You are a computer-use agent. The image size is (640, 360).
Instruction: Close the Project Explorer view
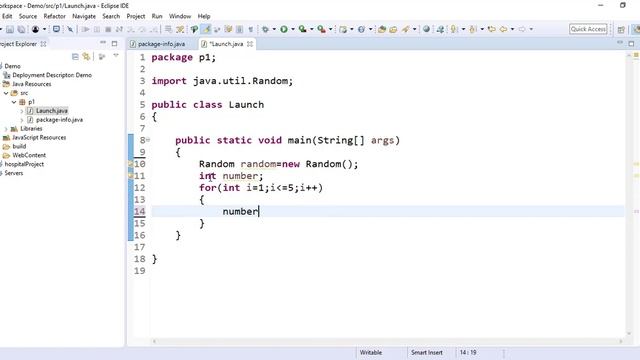pyautogui.click(x=43, y=44)
